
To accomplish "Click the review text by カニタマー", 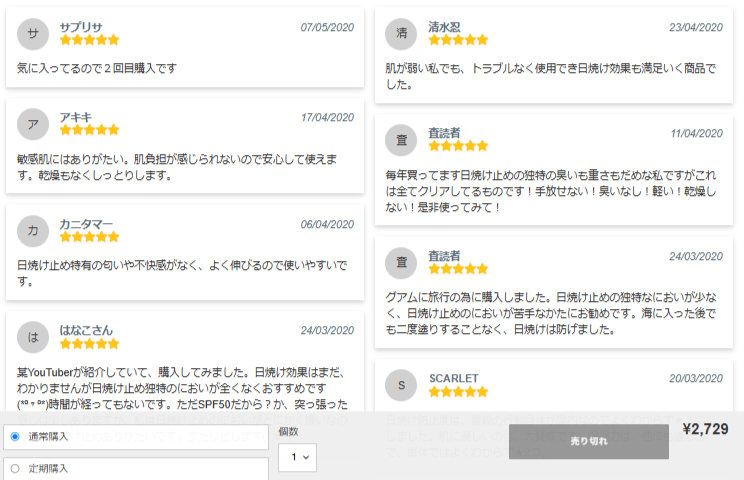I will click(182, 273).
